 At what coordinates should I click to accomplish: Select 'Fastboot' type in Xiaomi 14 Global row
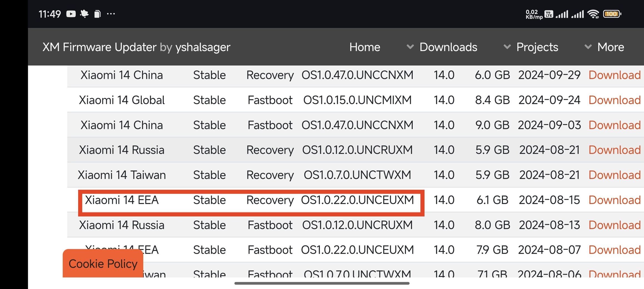[x=270, y=100]
